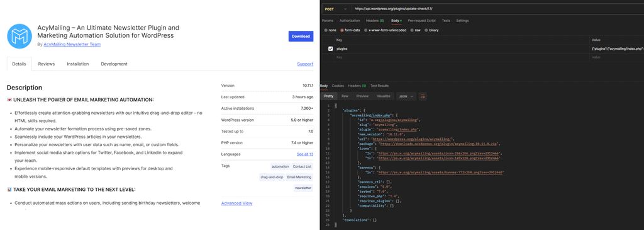
Task: Open the Pre-request Script tab
Action: [x=421, y=21]
